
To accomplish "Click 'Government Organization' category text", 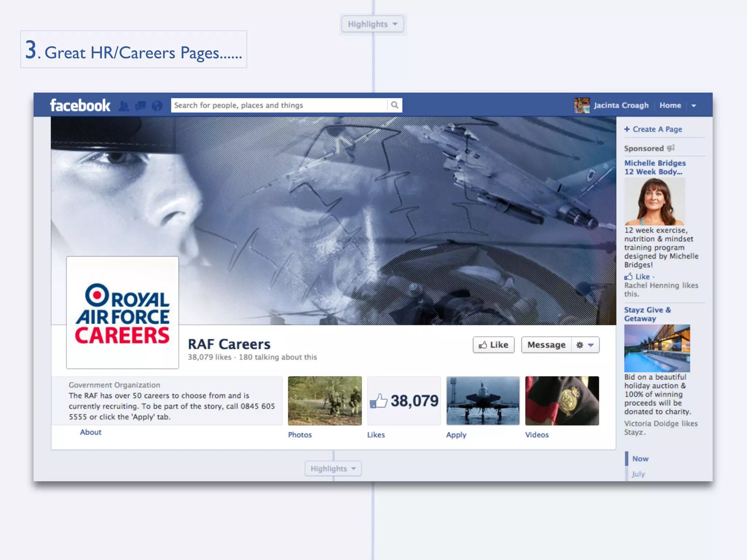I will pyautogui.click(x=114, y=385).
